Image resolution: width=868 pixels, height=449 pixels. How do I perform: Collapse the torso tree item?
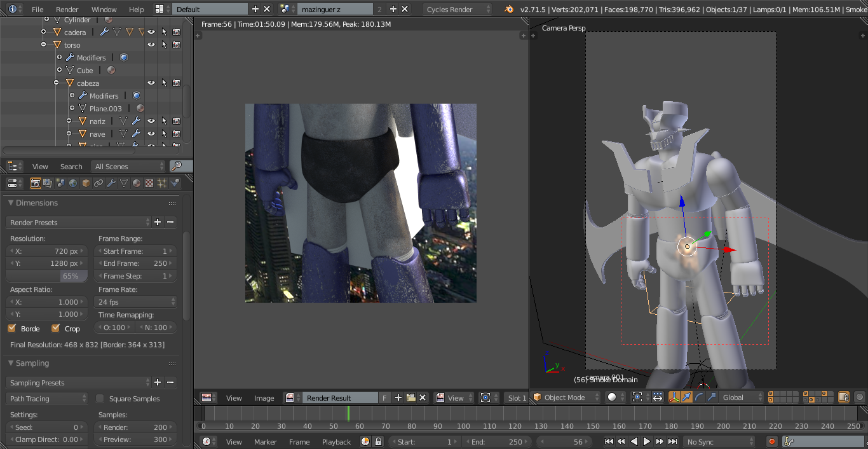[44, 45]
